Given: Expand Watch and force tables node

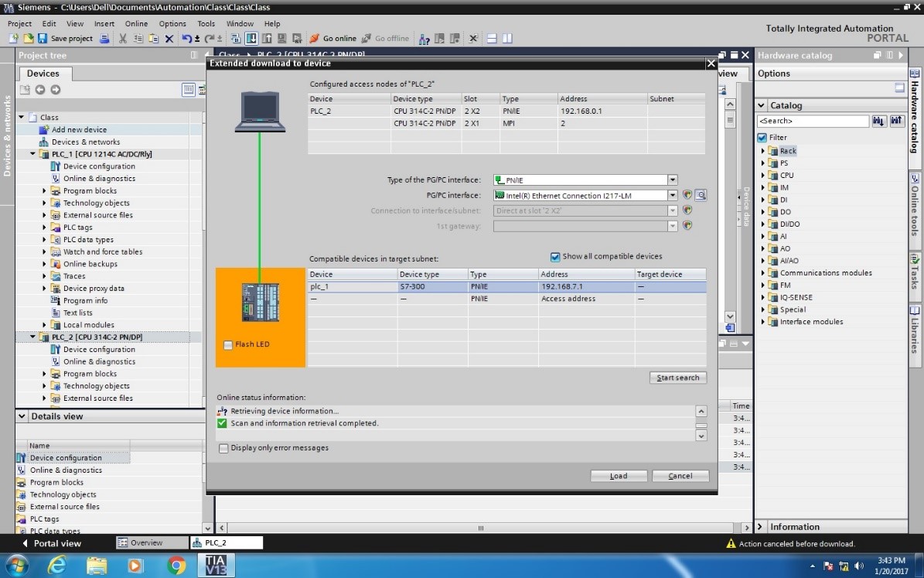Looking at the screenshot, I should click(44, 251).
